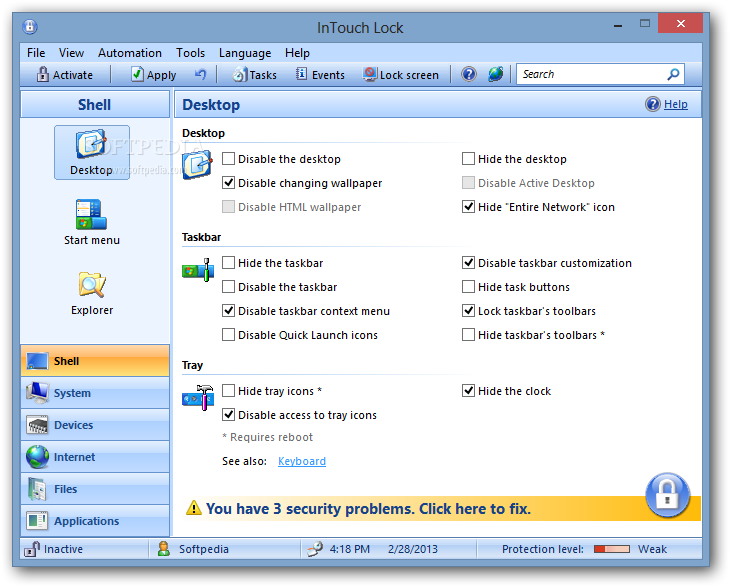Click the Softpedia user icon in status bar
The height and width of the screenshot is (587, 730).
(164, 549)
